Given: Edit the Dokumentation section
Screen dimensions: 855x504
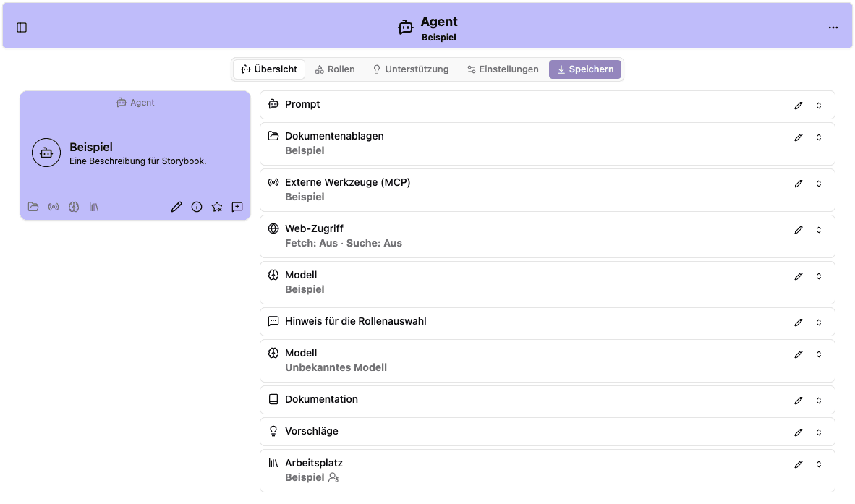Looking at the screenshot, I should [799, 401].
